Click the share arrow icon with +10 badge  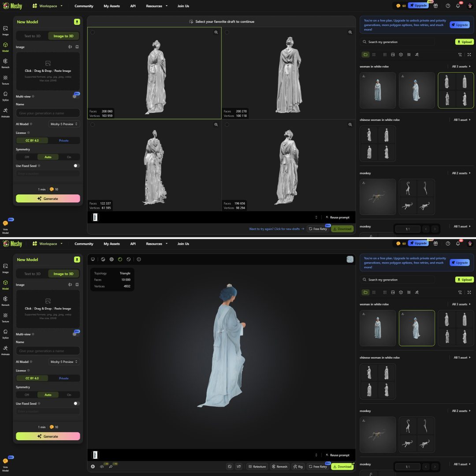click(x=111, y=467)
